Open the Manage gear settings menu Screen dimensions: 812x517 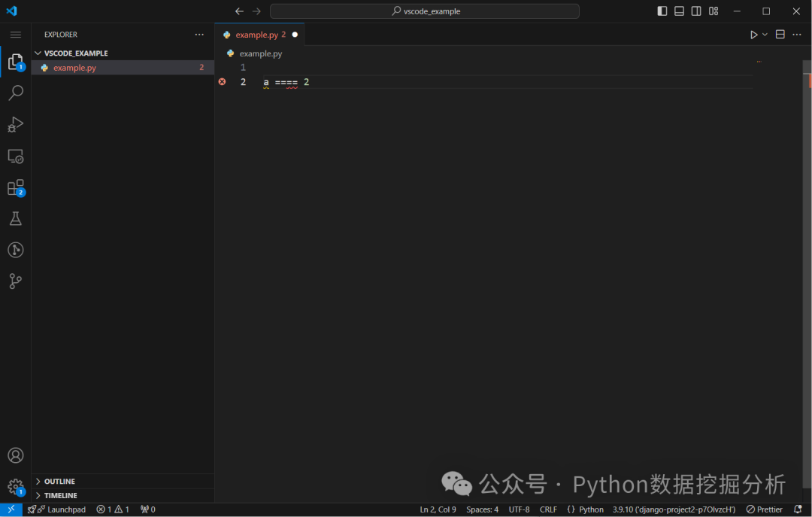pos(16,487)
